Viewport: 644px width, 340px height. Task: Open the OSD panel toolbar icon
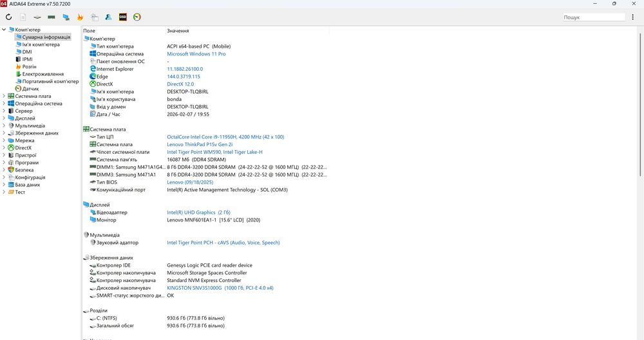(123, 17)
